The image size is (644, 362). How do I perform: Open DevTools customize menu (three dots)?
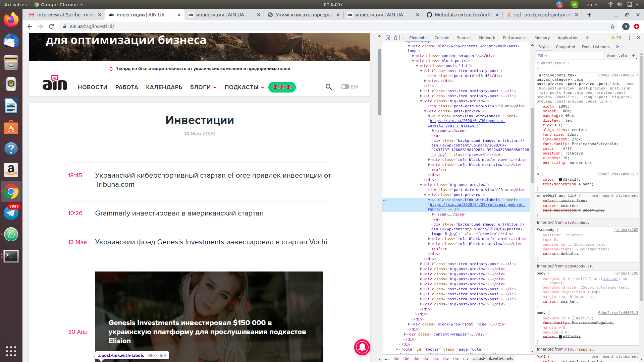[x=629, y=38]
